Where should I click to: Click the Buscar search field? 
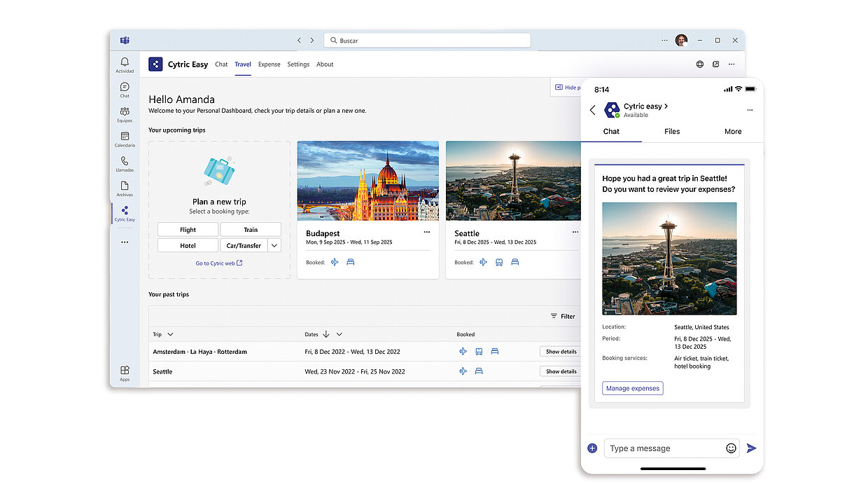tap(427, 41)
